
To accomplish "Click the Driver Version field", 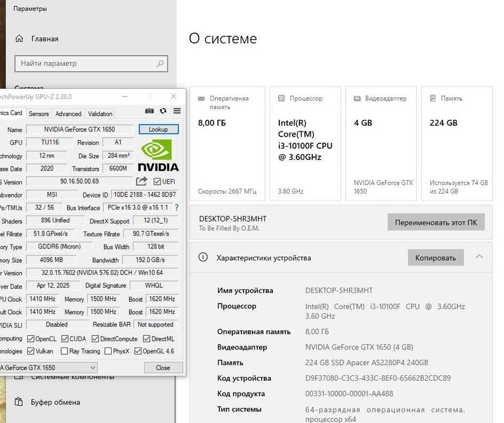I will tap(102, 273).
